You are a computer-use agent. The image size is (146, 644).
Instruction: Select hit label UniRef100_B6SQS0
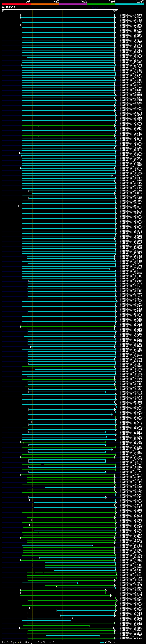tap(131, 487)
